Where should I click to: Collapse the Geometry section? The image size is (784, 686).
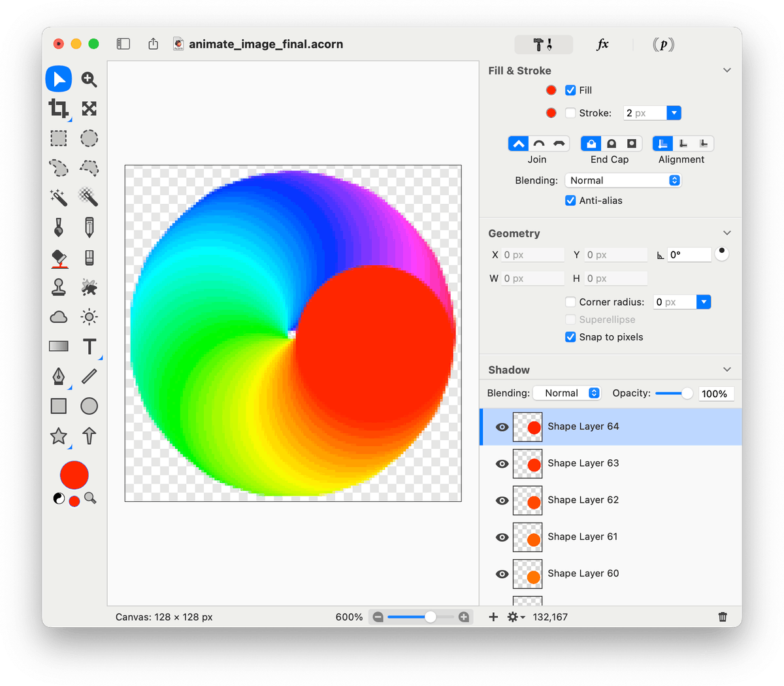coord(727,233)
